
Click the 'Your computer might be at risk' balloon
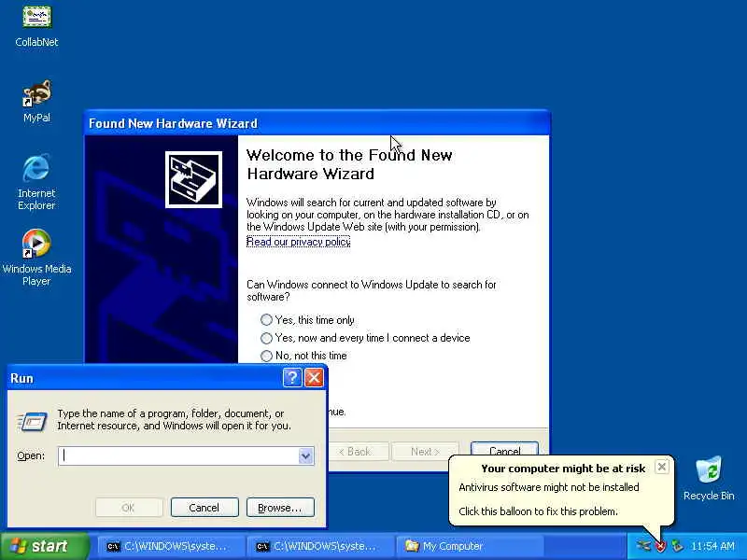click(562, 491)
